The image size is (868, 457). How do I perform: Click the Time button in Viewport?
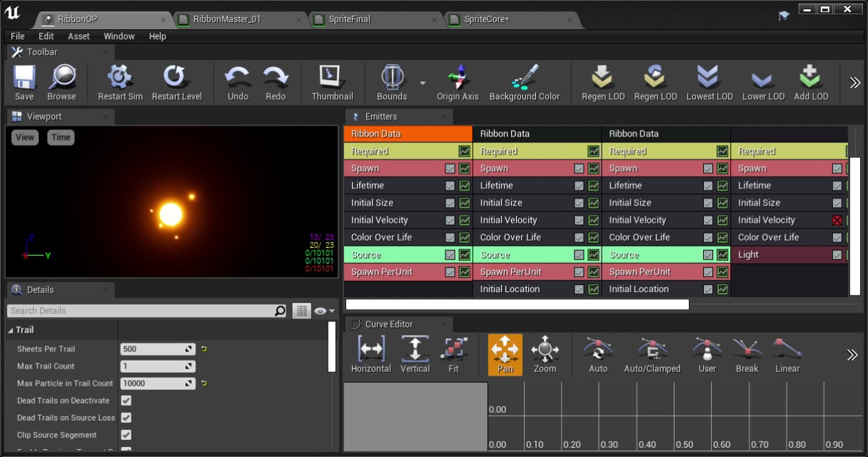tap(61, 137)
